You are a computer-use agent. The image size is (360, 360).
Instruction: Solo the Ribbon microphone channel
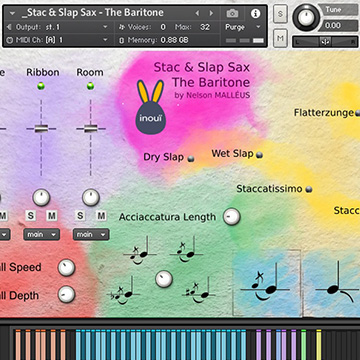pos(31,216)
